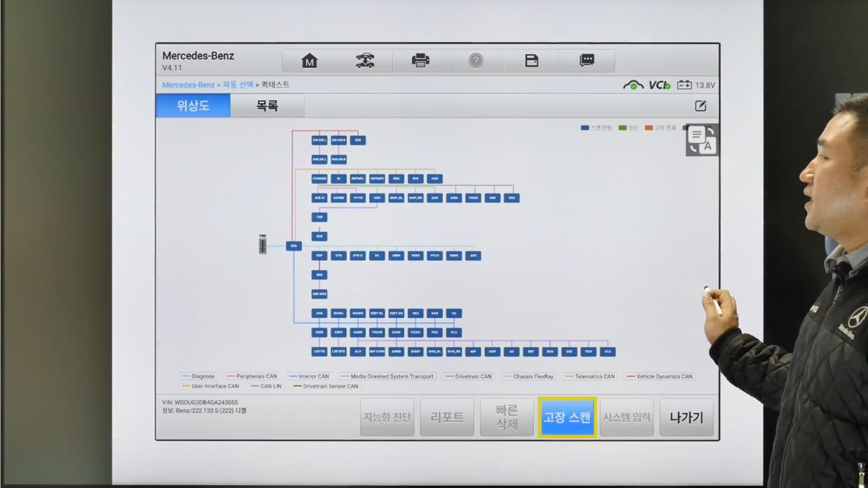Switch to the 위상도 topology tab
Image resolution: width=868 pixels, height=488 pixels.
click(193, 106)
